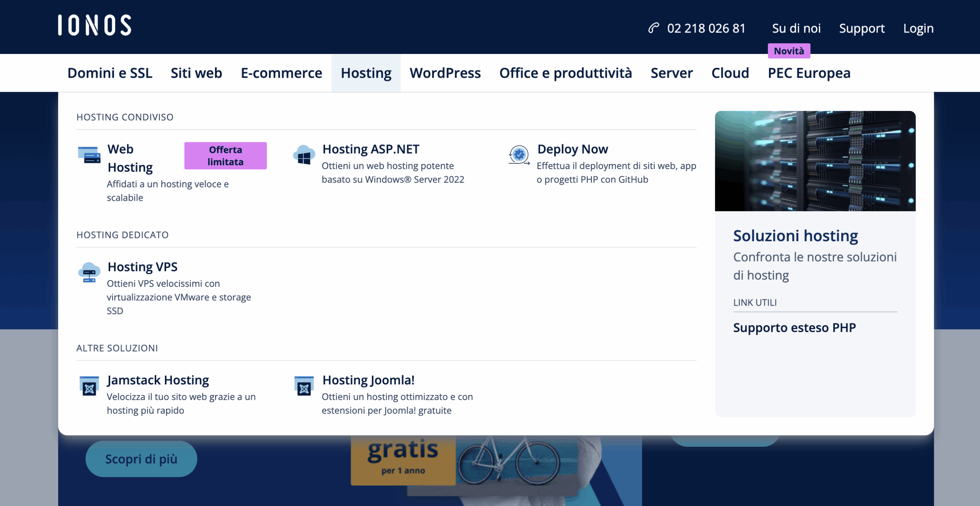Click the Web Hosting server icon

pyautogui.click(x=89, y=155)
